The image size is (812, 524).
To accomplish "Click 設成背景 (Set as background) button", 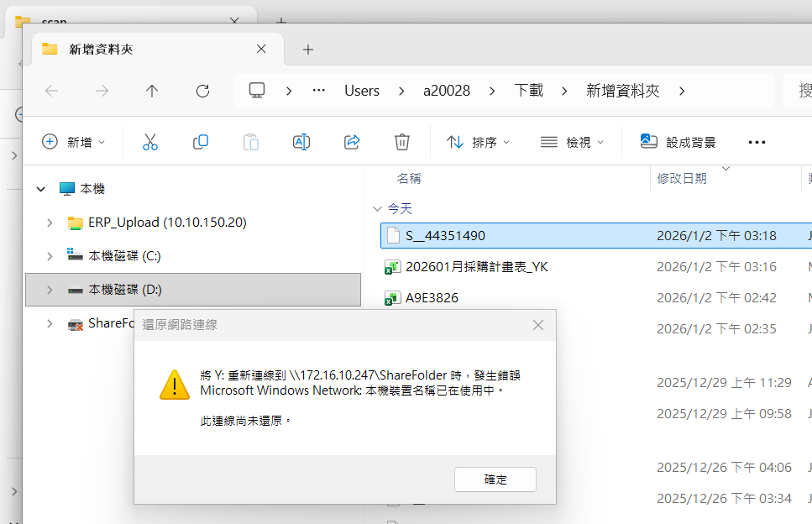I will pos(678,142).
